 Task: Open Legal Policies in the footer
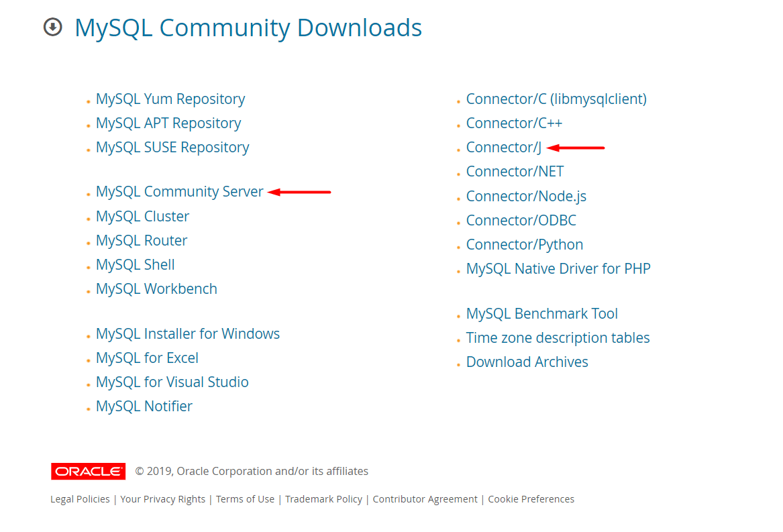[80, 499]
